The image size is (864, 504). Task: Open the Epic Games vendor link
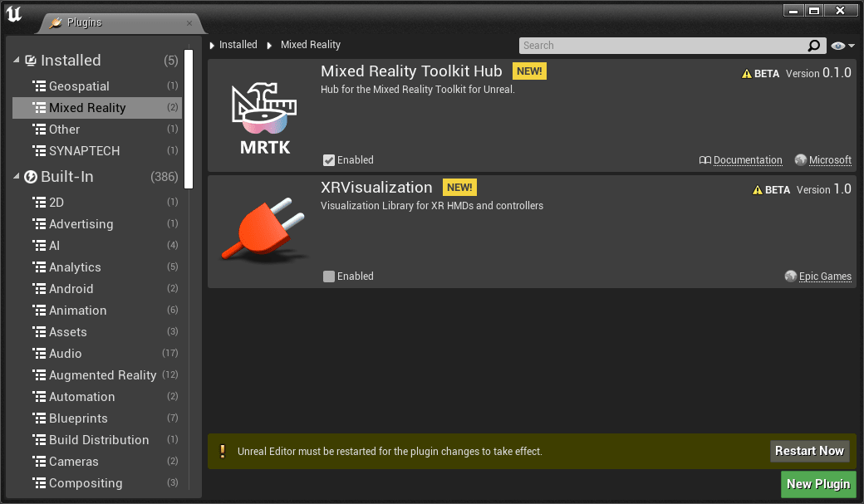[825, 276]
